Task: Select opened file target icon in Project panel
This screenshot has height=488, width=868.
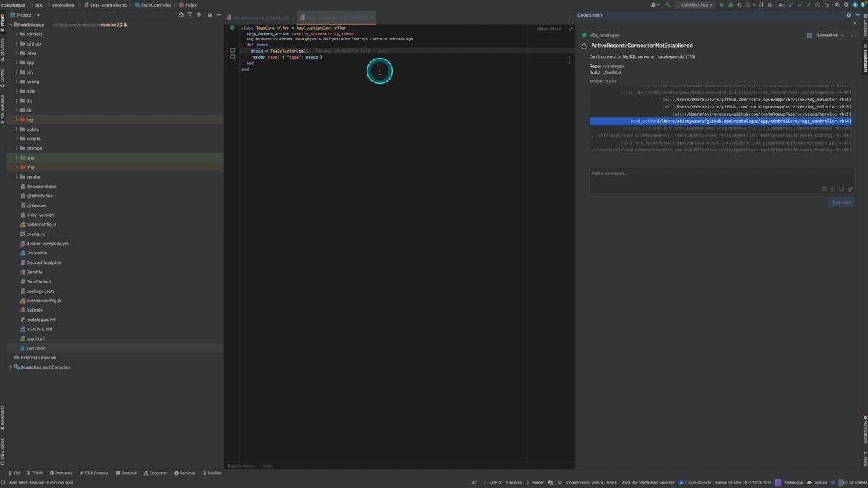Action: (181, 15)
